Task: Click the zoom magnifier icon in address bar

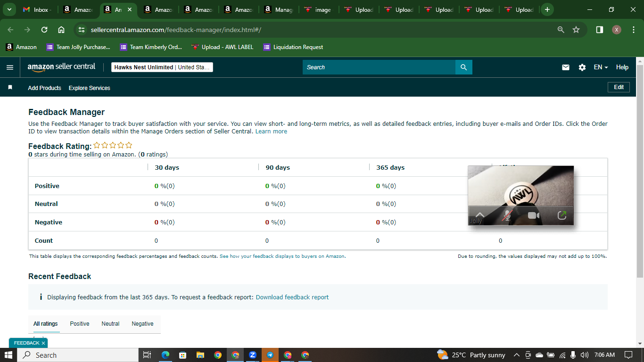Action: point(561,30)
